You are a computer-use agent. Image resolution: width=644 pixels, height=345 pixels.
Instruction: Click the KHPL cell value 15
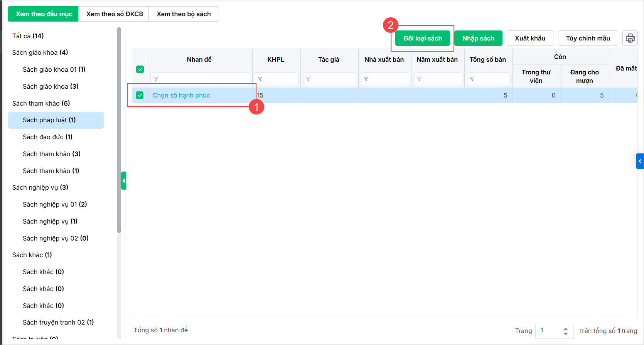pos(260,95)
